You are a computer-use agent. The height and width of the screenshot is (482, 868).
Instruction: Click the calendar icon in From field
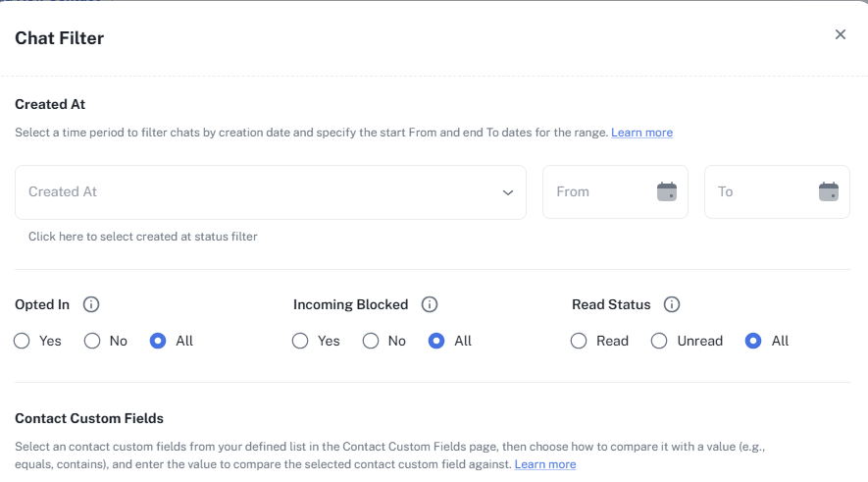point(667,191)
